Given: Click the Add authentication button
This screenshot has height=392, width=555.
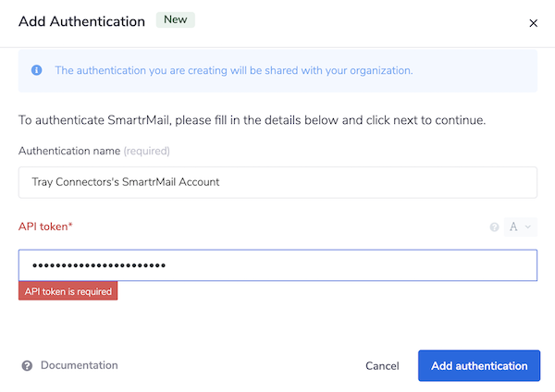Looking at the screenshot, I should 478,365.
